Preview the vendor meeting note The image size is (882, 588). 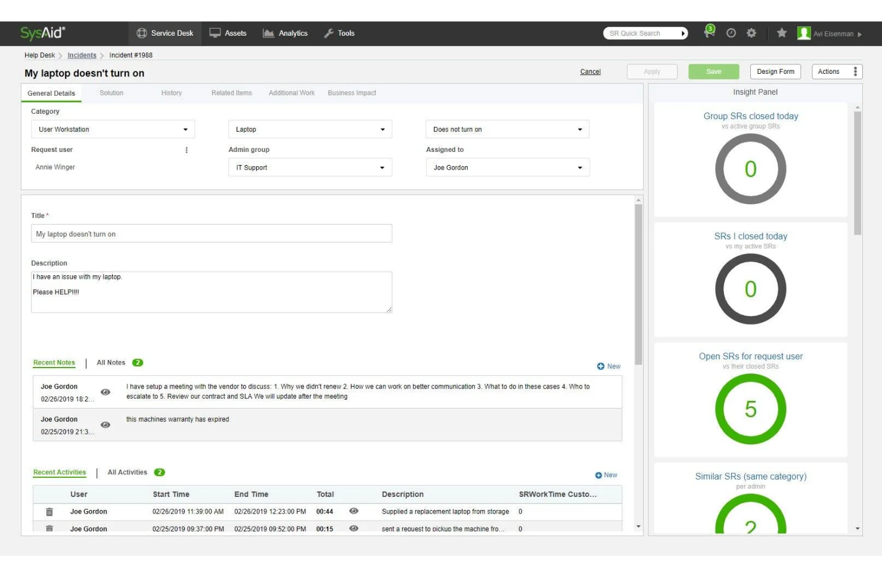point(105,392)
